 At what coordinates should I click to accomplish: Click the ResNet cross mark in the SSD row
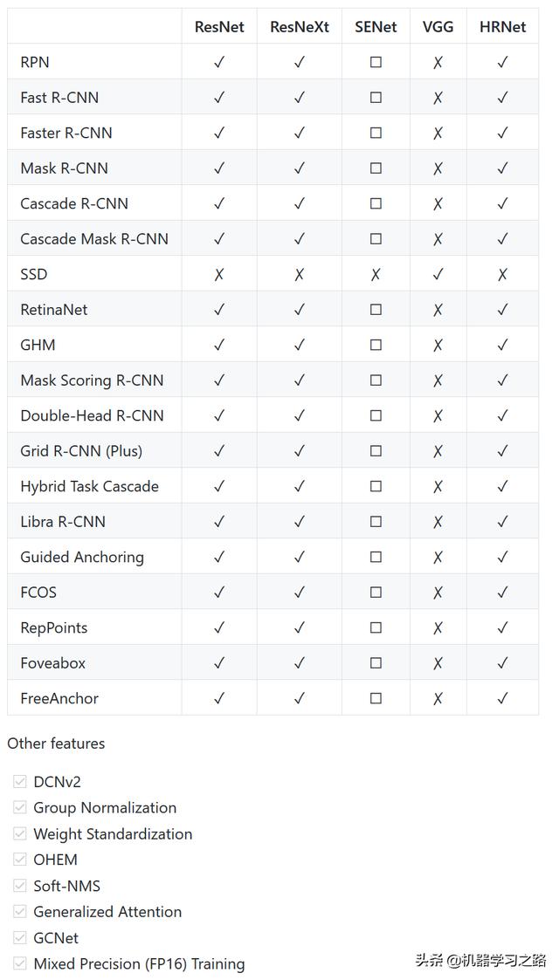tap(219, 274)
